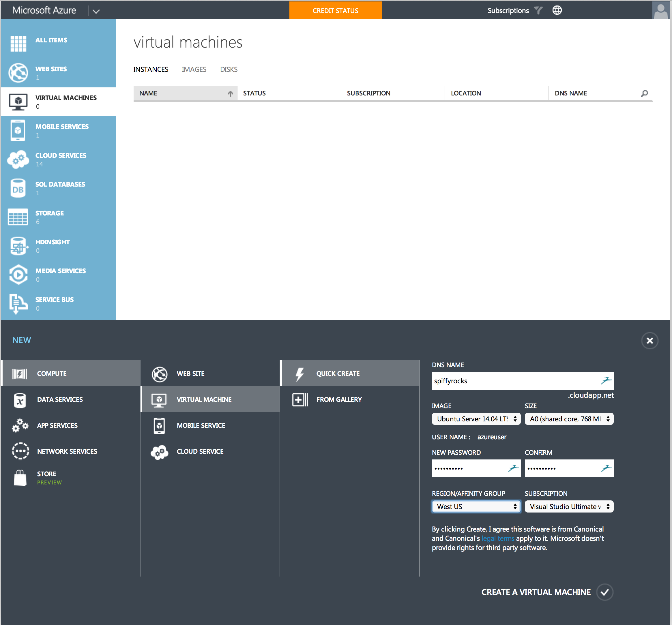
Task: Click the checkmark circle to create VM
Action: [605, 593]
